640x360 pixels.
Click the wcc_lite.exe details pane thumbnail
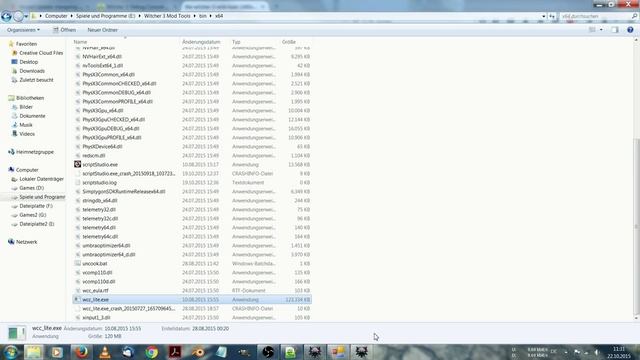[17, 333]
